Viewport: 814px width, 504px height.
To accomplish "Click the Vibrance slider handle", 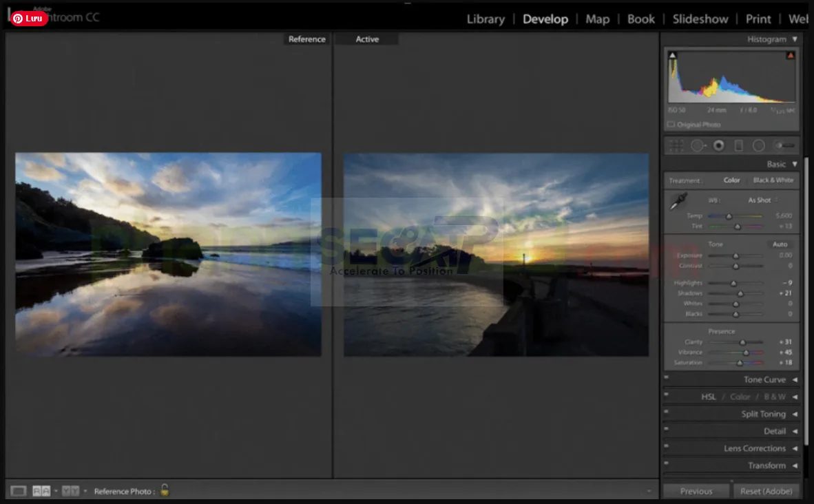I will 746,353.
